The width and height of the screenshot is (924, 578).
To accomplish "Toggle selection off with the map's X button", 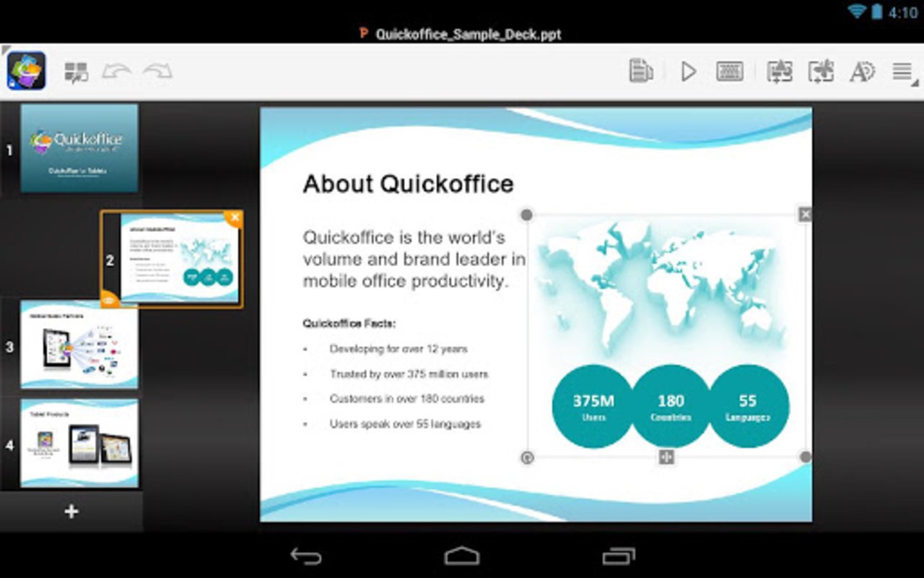I will point(805,214).
